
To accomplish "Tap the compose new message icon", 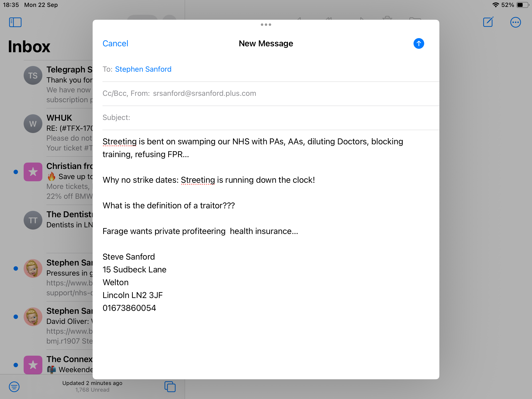I will coord(488,22).
